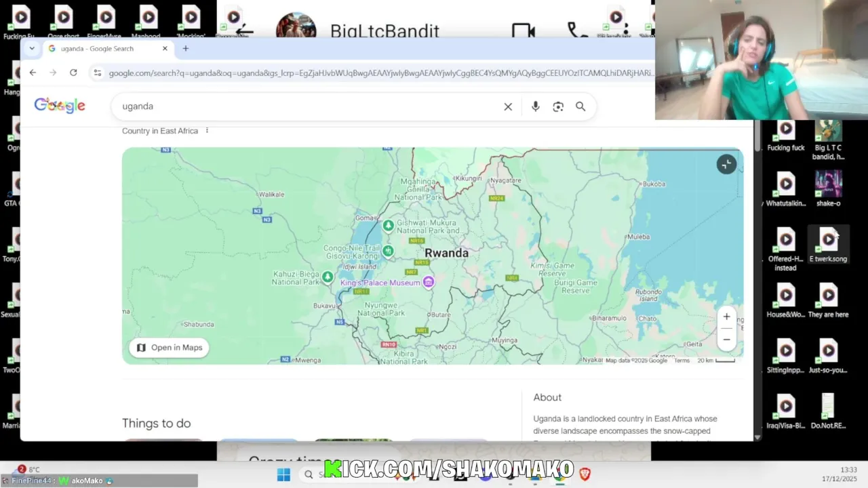
Task: Click the Terms link on the map
Action: pos(682,361)
